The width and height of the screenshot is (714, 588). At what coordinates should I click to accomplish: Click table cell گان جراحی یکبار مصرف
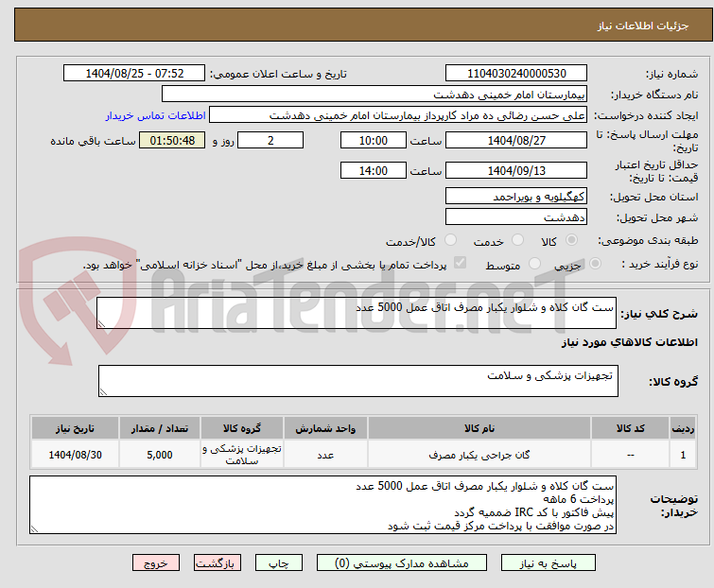(479, 455)
